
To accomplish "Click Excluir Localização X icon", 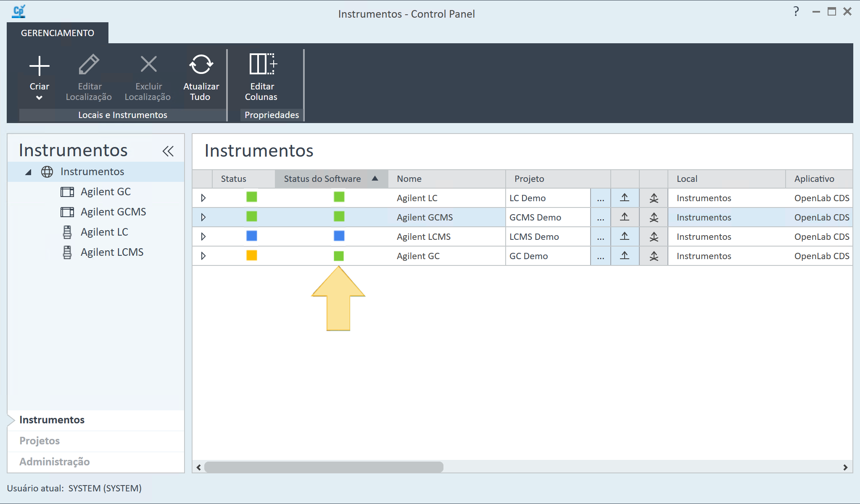I will 148,64.
